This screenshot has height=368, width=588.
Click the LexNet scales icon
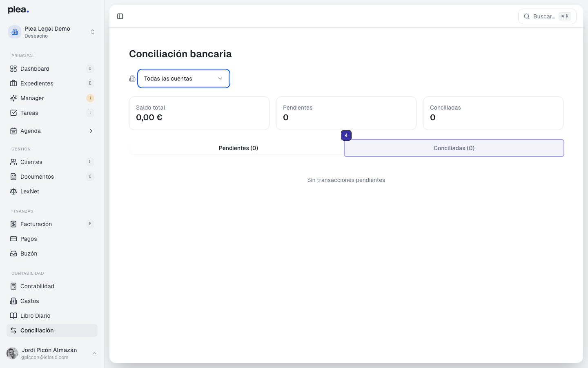(x=13, y=191)
